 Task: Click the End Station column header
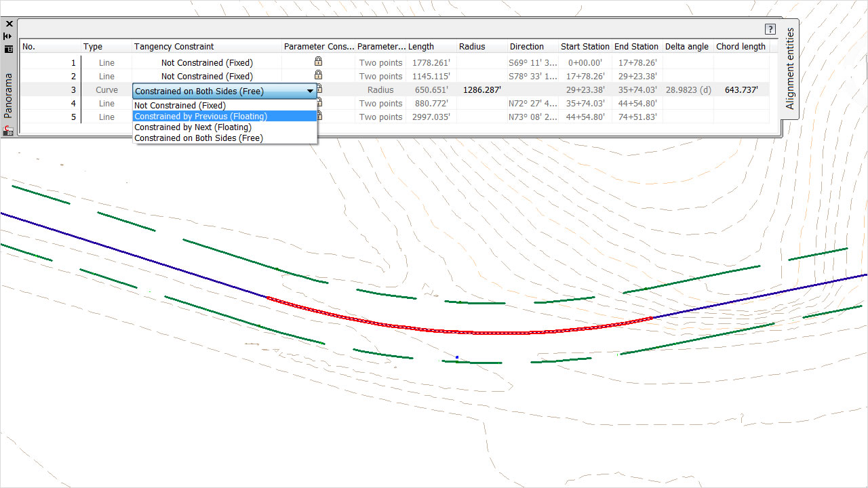tap(637, 47)
